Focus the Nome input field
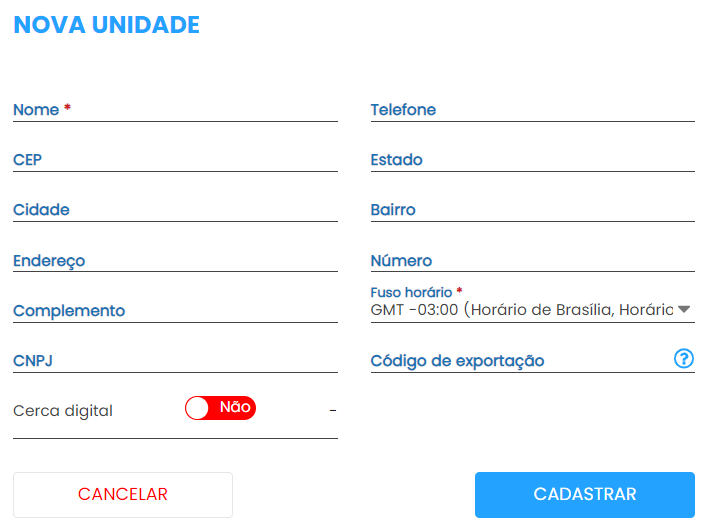Image resolution: width=705 pixels, height=524 pixels. 175,110
